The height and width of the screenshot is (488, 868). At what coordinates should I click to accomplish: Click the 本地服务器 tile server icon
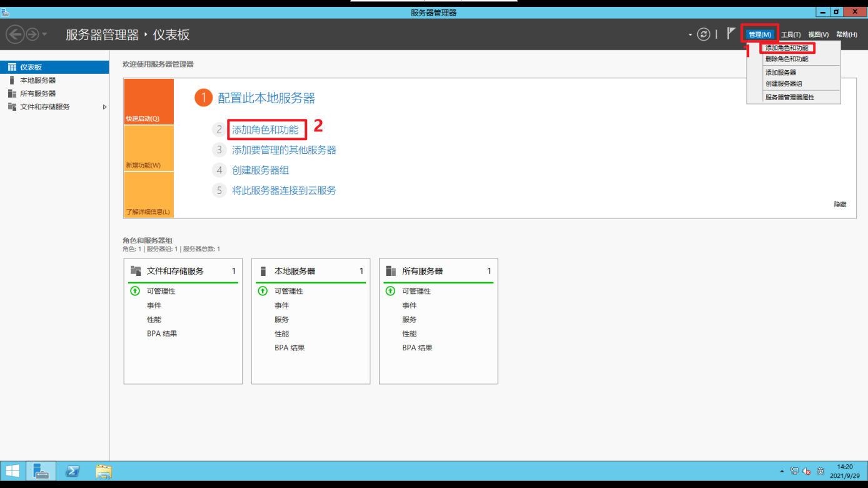pyautogui.click(x=263, y=271)
